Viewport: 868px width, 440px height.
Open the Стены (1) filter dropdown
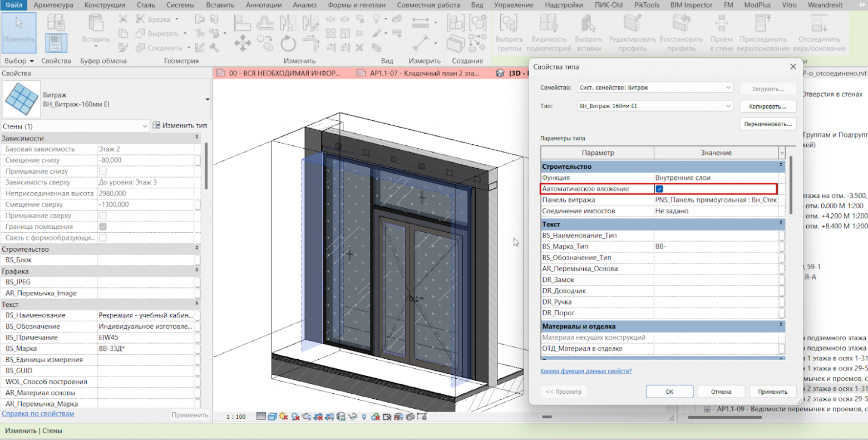tap(75, 126)
